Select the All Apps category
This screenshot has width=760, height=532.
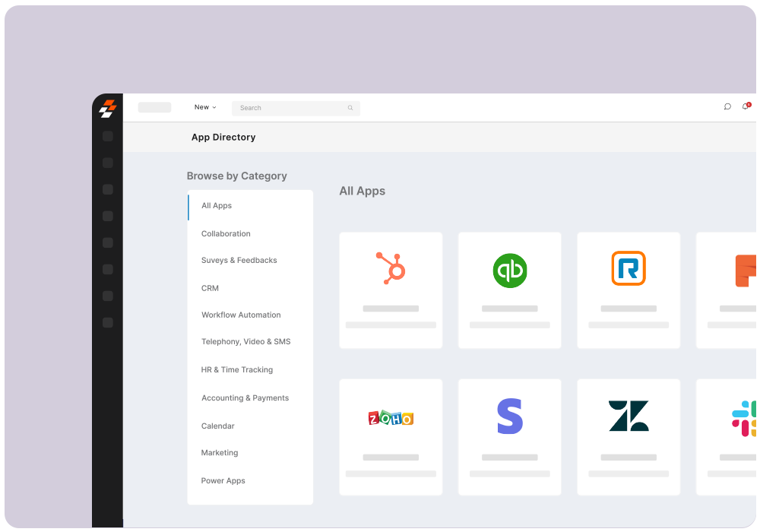216,205
